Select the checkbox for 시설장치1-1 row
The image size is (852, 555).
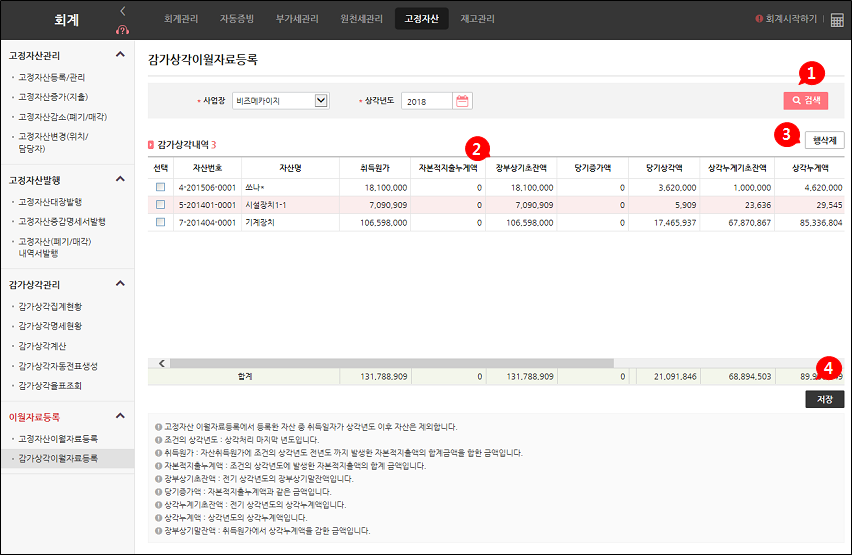pyautogui.click(x=160, y=205)
